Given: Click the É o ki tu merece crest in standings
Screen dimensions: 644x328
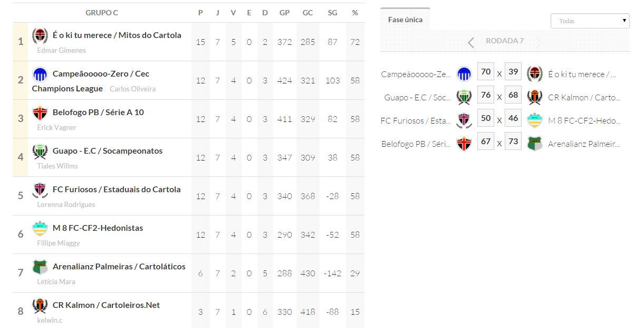Looking at the screenshot, I should [x=40, y=36].
